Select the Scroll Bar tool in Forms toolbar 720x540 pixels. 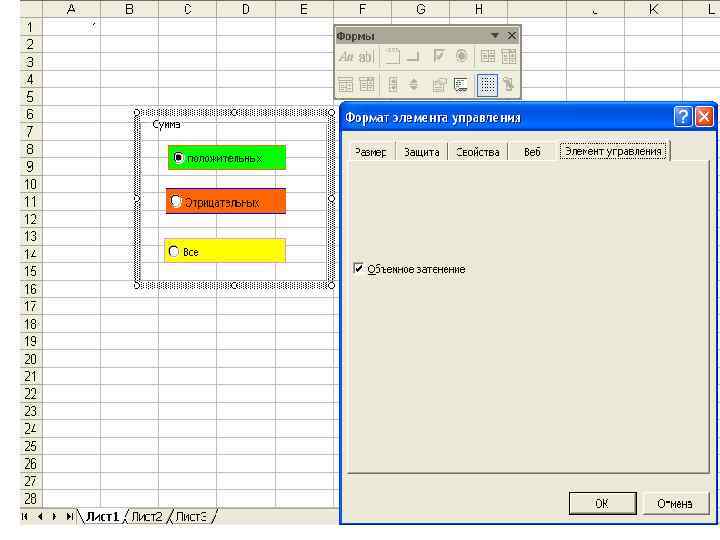[393, 84]
